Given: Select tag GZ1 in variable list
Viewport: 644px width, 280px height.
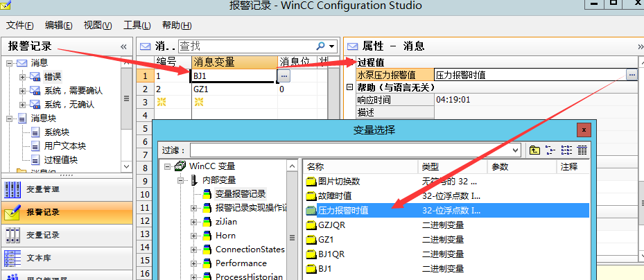Looking at the screenshot, I should (x=325, y=239).
